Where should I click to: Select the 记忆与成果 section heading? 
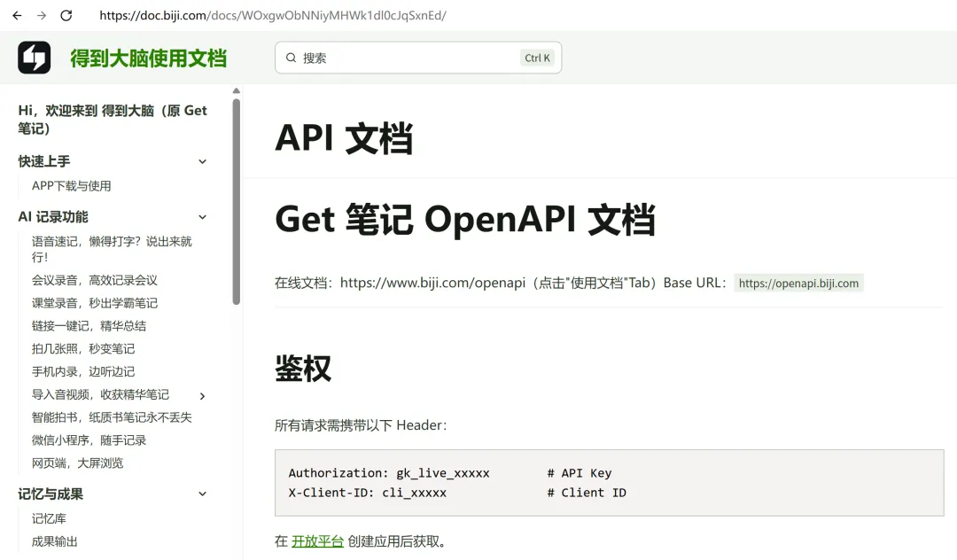(51, 494)
